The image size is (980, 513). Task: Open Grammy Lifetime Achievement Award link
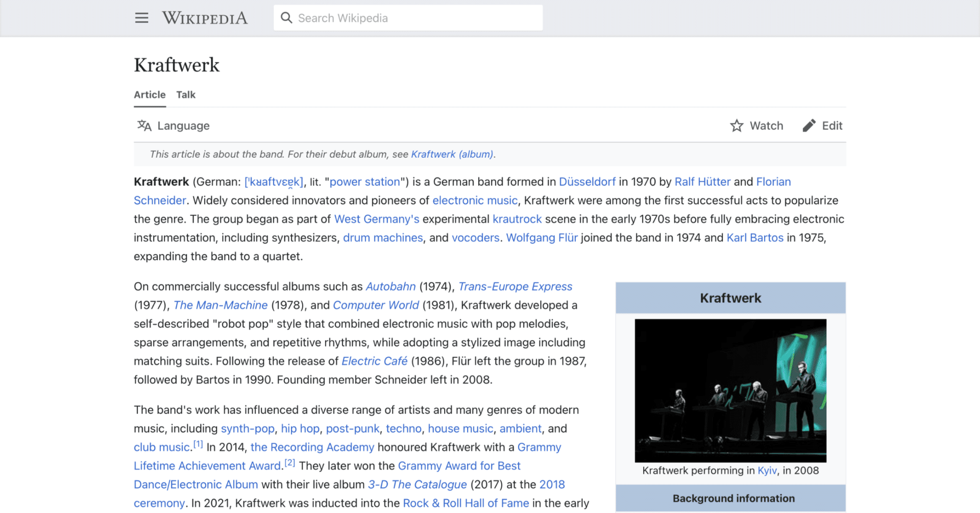(x=207, y=466)
